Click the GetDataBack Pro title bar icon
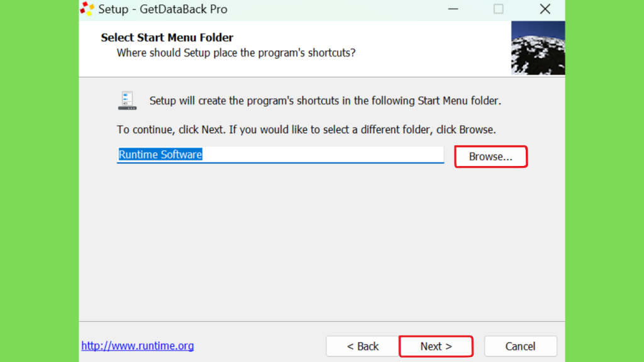 pyautogui.click(x=87, y=9)
